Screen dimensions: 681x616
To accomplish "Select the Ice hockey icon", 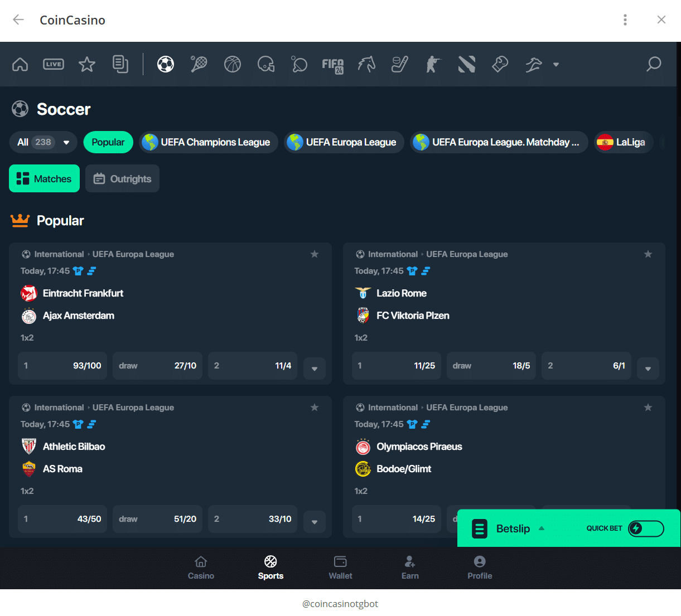I will click(x=400, y=65).
